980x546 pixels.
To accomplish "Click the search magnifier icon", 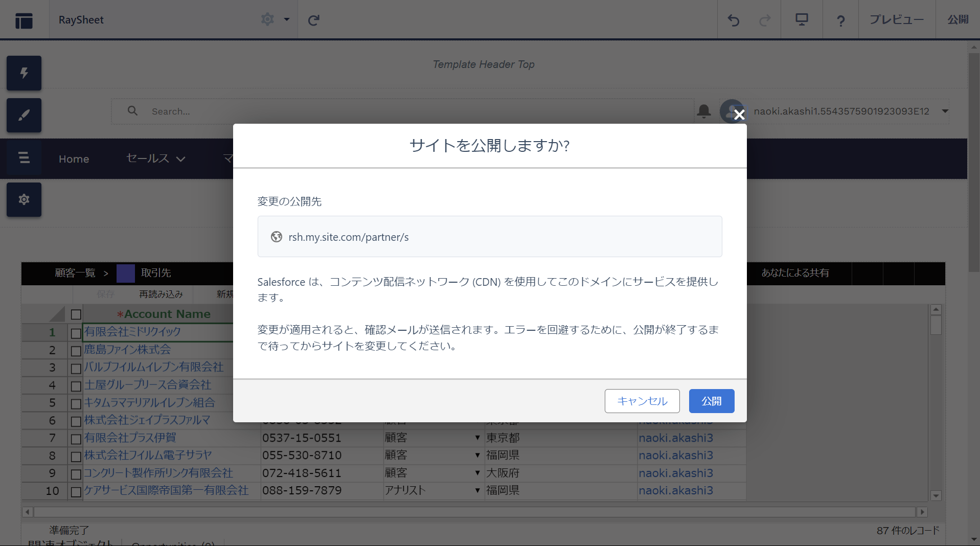I will 132,111.
